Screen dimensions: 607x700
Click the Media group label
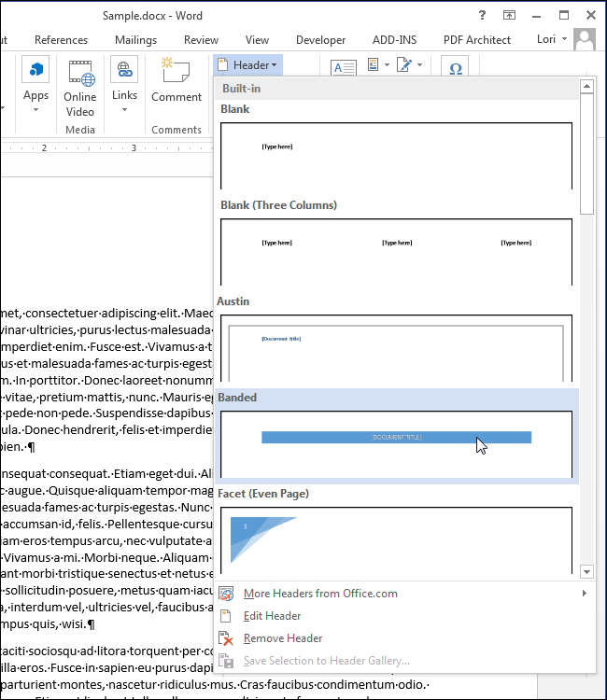pos(80,130)
